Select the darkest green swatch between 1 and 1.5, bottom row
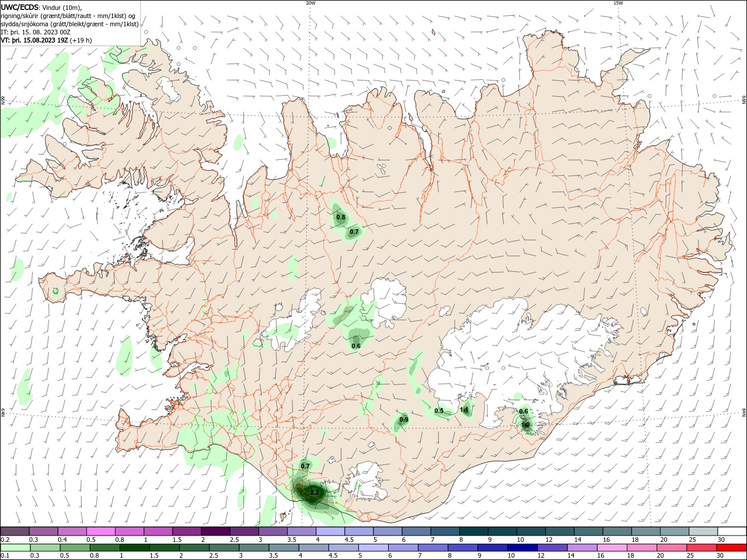The width and height of the screenshot is (747, 560). coord(134,548)
